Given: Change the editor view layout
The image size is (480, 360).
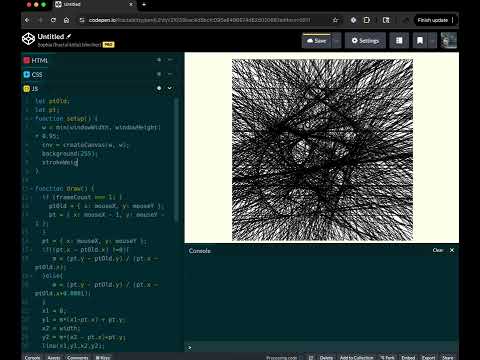Looking at the screenshot, I should (x=399, y=41).
